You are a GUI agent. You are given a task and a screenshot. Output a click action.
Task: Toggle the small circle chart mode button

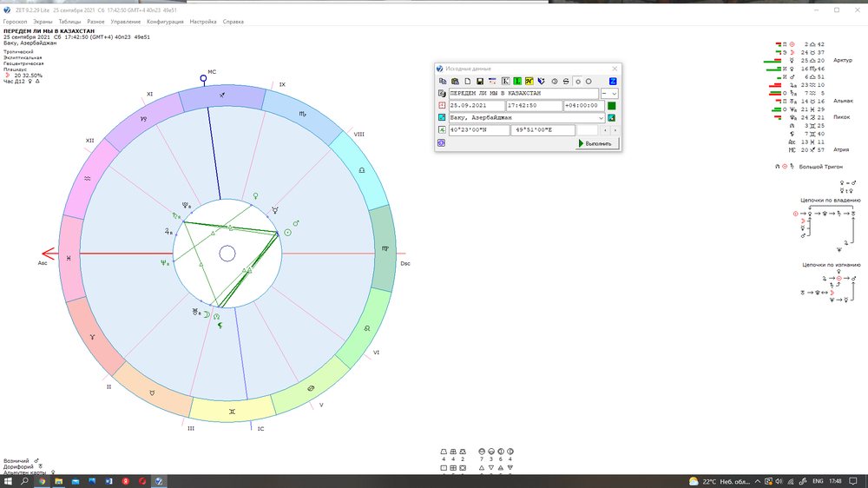[x=578, y=82]
